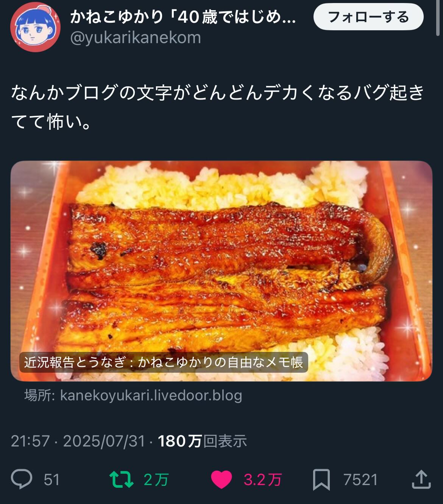
Task: Toggle the pink heart like icon
Action: [221, 479]
